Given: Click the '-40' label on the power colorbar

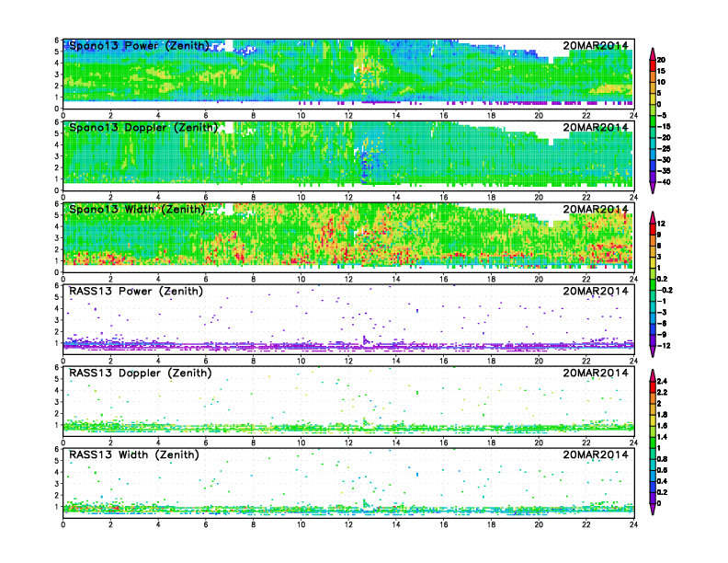Looking at the screenshot, I should (x=664, y=182).
